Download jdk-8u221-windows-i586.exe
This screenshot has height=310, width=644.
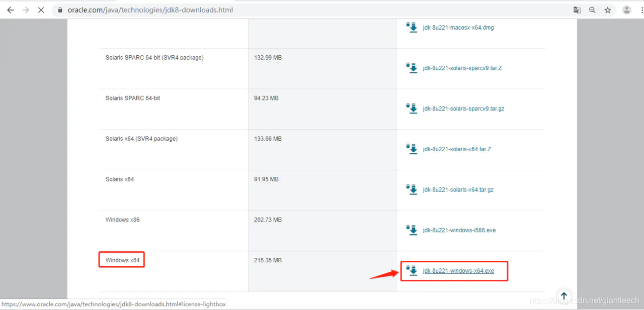coord(459,230)
